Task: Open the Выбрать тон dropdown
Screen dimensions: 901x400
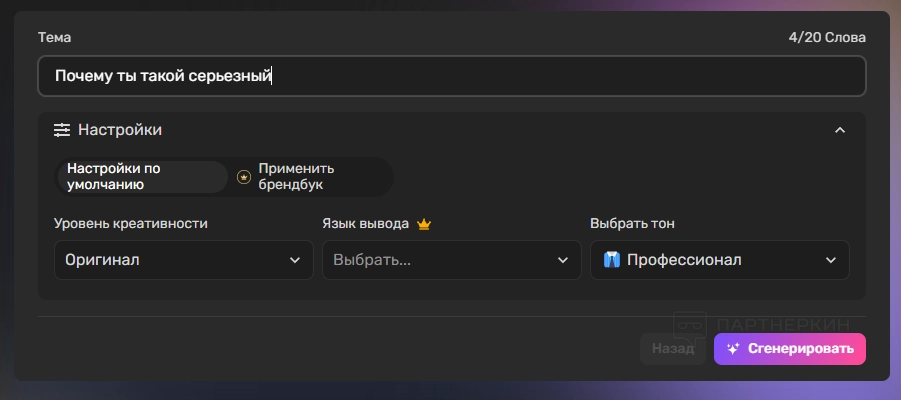Action: point(719,260)
